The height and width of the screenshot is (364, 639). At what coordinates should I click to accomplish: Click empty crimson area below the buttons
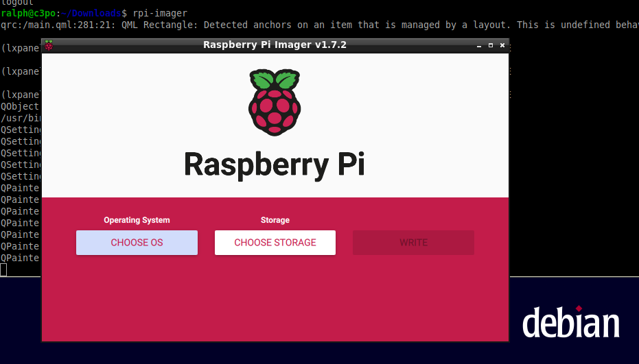pos(275,302)
